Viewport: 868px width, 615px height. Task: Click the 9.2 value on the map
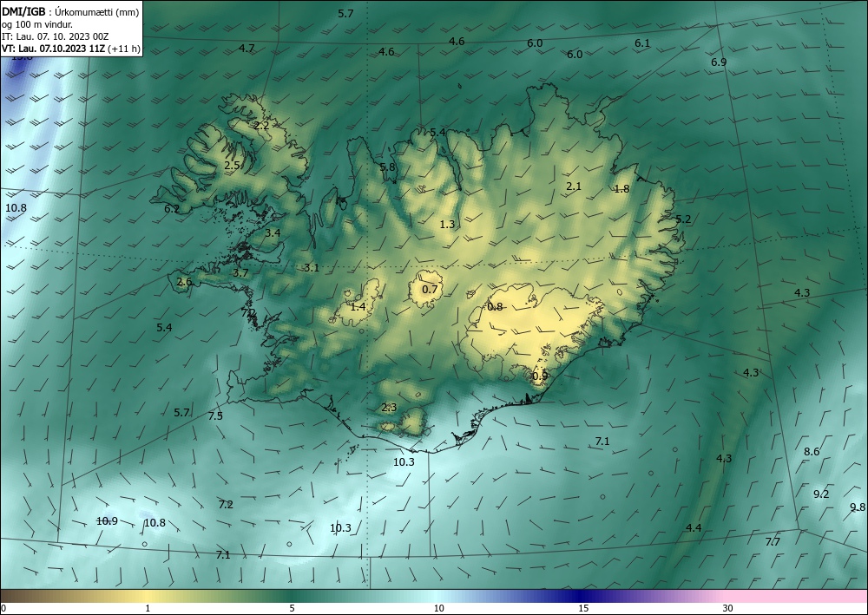point(821,494)
